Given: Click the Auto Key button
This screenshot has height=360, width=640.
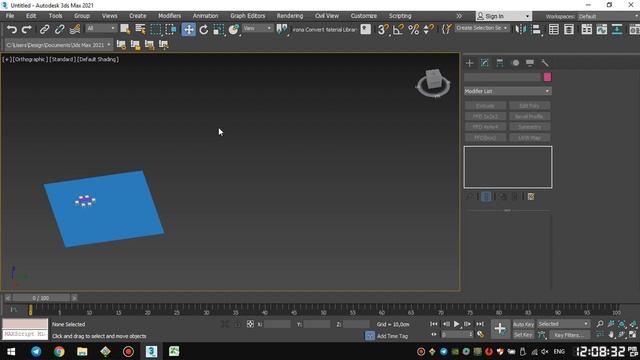Looking at the screenshot, I should 523,324.
